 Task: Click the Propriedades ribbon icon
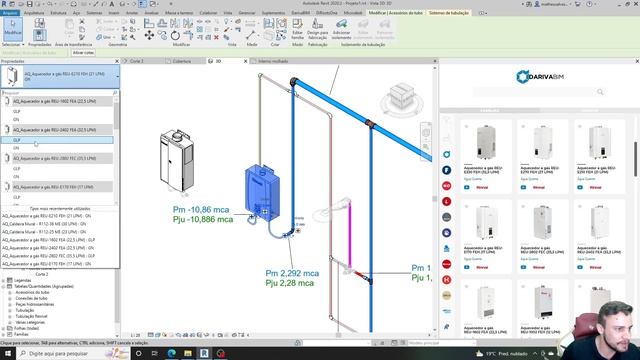click(x=40, y=35)
